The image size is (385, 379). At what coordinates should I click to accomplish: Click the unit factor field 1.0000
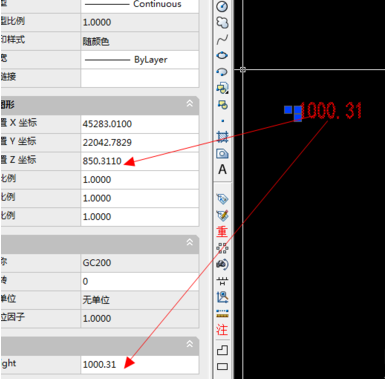coord(140,318)
